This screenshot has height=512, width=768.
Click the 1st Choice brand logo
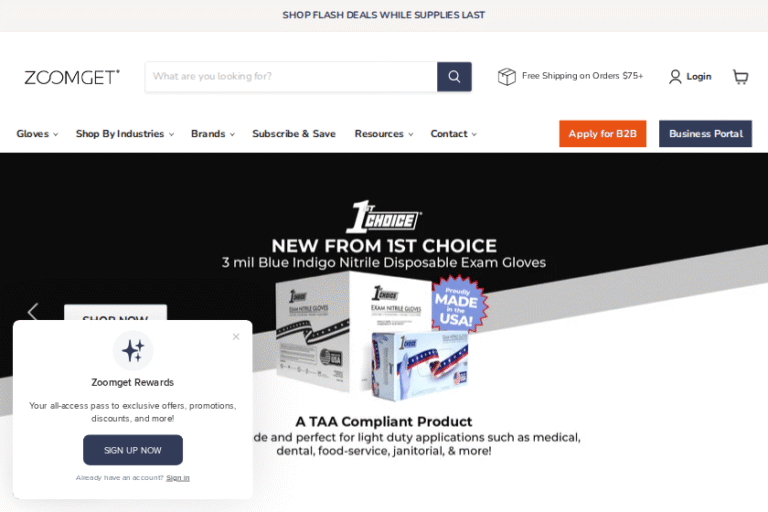[x=384, y=217]
